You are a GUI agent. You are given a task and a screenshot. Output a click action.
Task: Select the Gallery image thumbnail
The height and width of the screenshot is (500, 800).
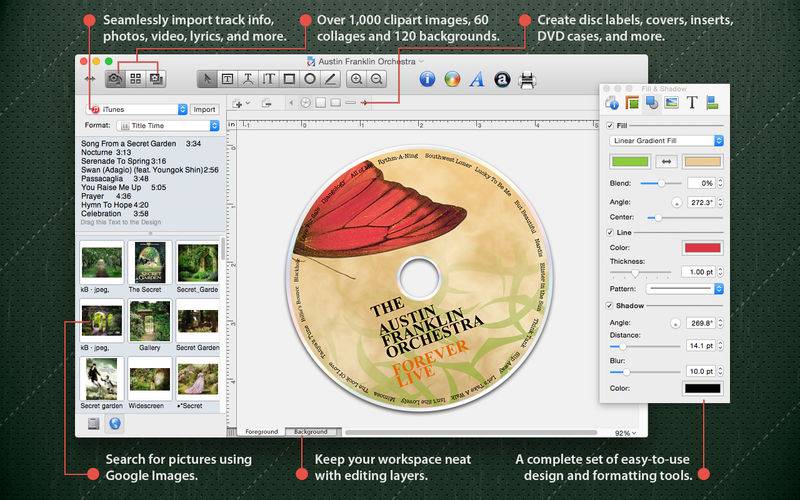coord(150,320)
